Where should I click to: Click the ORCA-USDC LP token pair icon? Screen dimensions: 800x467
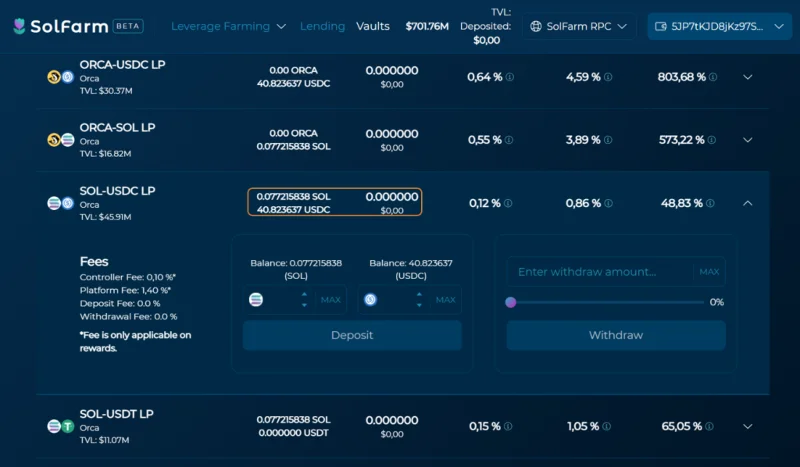click(x=61, y=77)
